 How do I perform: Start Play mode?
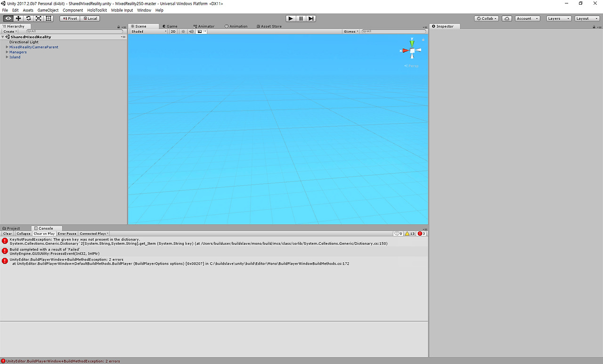pos(291,18)
